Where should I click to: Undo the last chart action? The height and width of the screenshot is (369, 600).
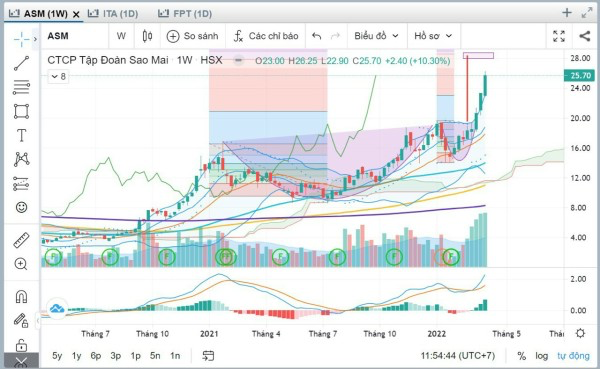click(x=316, y=36)
